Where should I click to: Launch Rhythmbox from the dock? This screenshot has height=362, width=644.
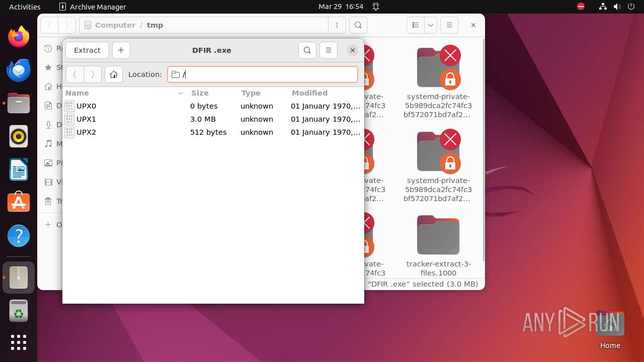point(19,136)
